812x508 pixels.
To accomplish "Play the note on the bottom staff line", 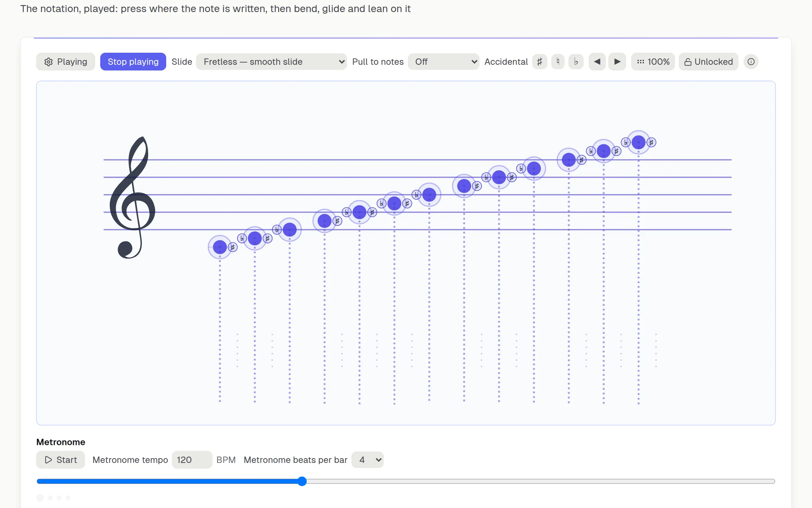I will tap(290, 230).
